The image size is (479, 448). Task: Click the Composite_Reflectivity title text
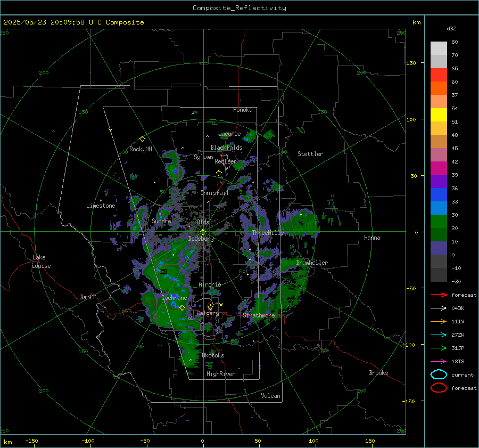click(x=239, y=8)
